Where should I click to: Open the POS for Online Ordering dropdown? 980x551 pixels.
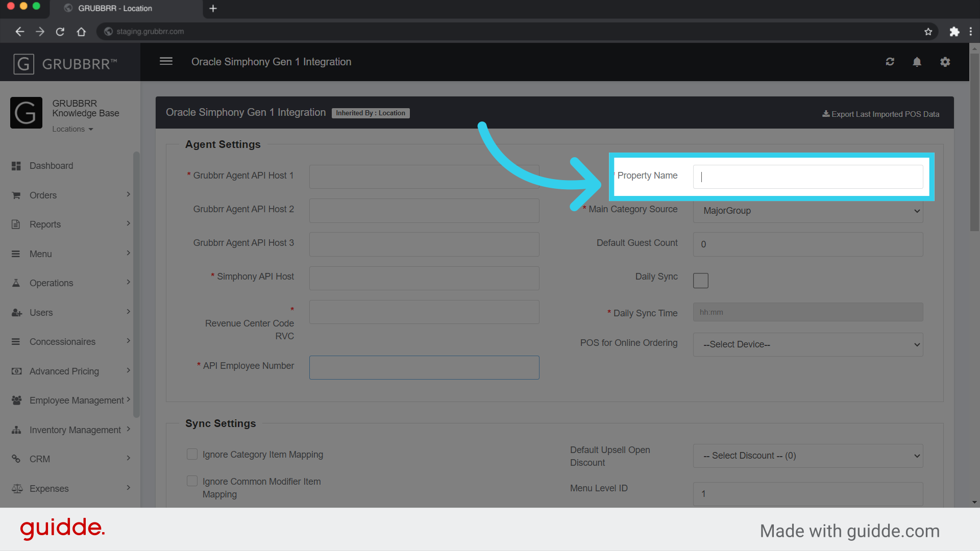coord(808,345)
